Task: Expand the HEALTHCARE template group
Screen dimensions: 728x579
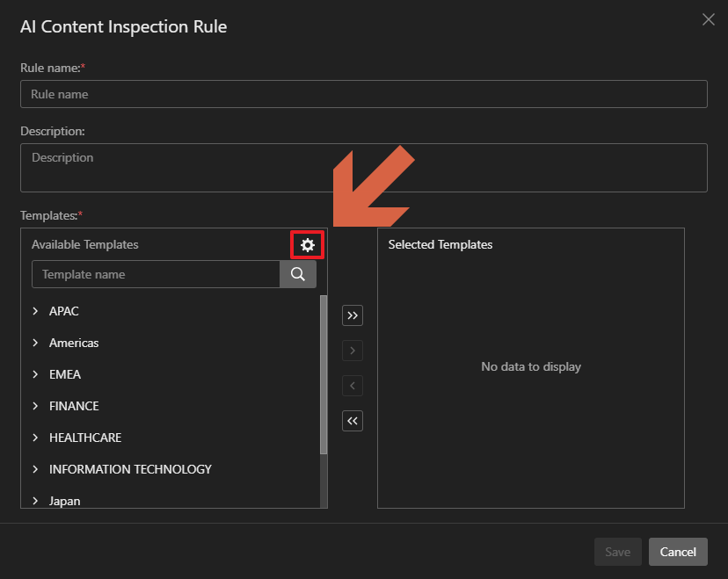Action: point(36,438)
